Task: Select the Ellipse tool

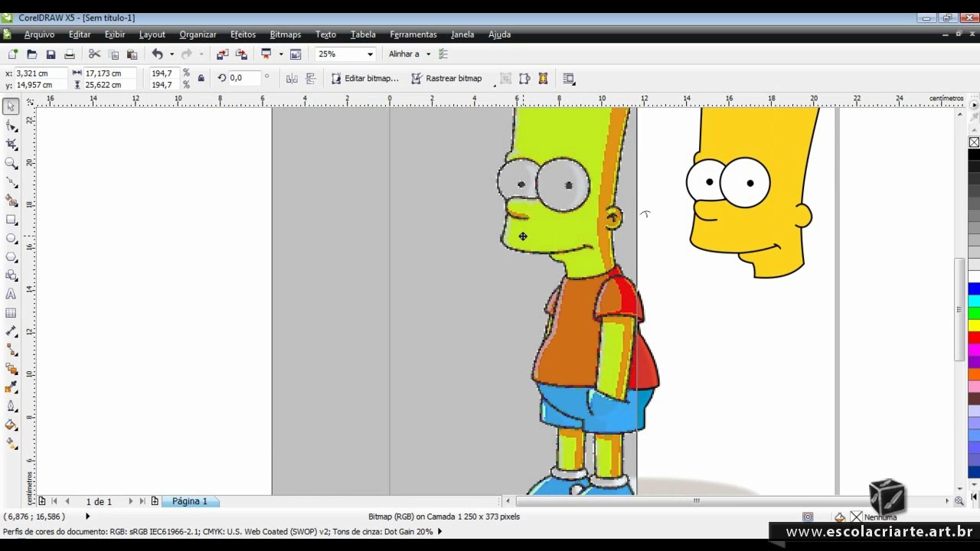Action: (x=11, y=238)
